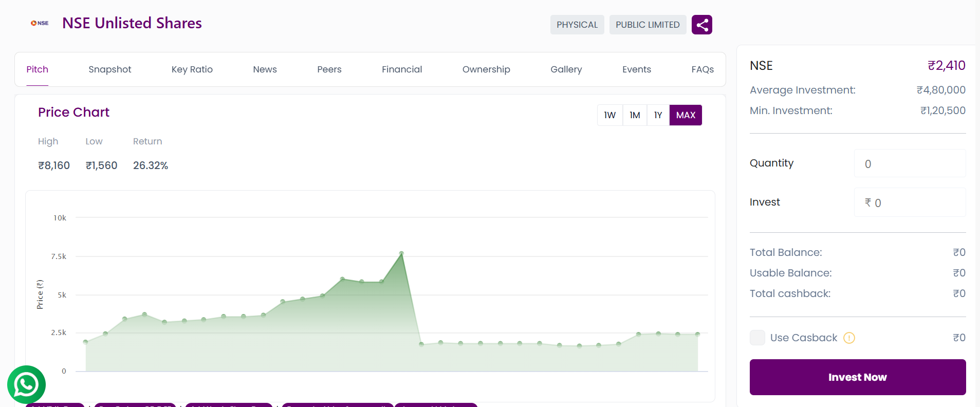Open the WhatsApp chat icon

[x=26, y=384]
